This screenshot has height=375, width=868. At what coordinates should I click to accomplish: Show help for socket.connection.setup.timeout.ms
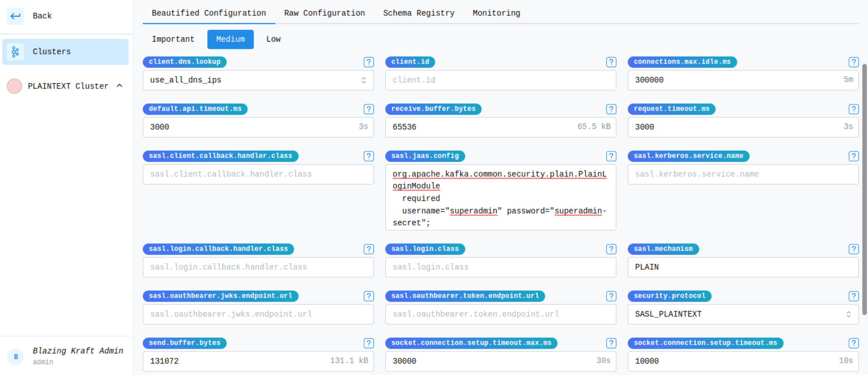click(x=853, y=343)
